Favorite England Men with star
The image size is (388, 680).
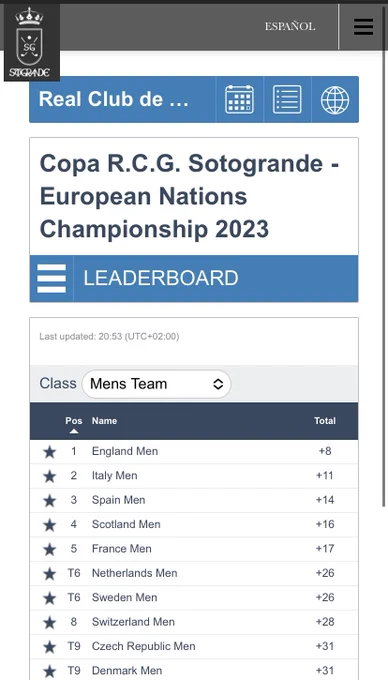49,452
